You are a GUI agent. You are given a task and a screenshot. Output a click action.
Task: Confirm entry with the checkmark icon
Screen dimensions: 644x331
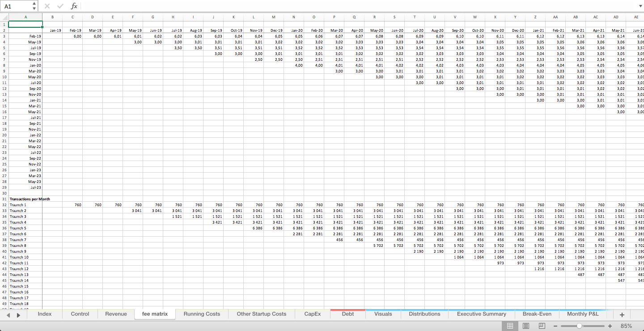[60, 6]
